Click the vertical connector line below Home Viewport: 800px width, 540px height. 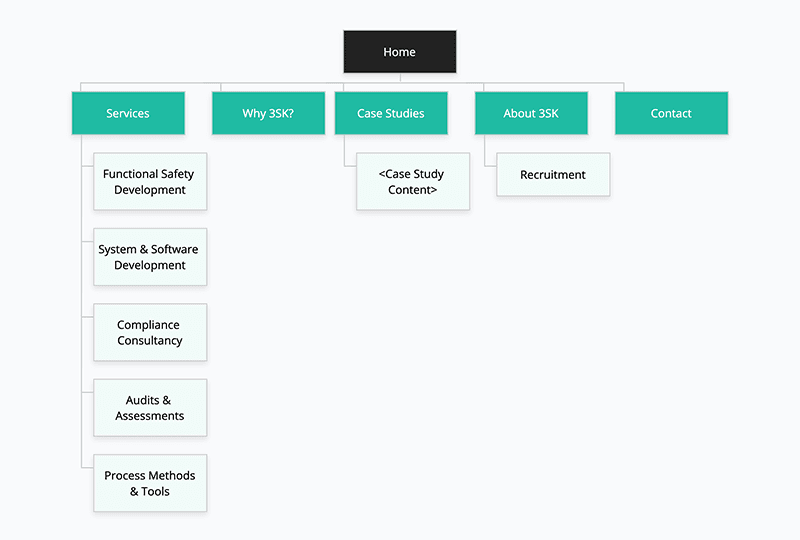tap(400, 78)
